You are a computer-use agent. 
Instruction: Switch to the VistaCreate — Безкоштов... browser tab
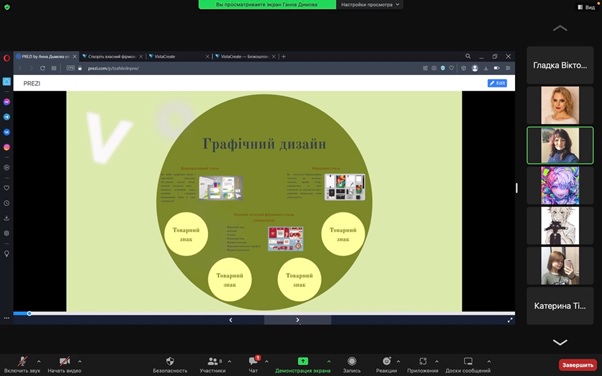(x=244, y=56)
